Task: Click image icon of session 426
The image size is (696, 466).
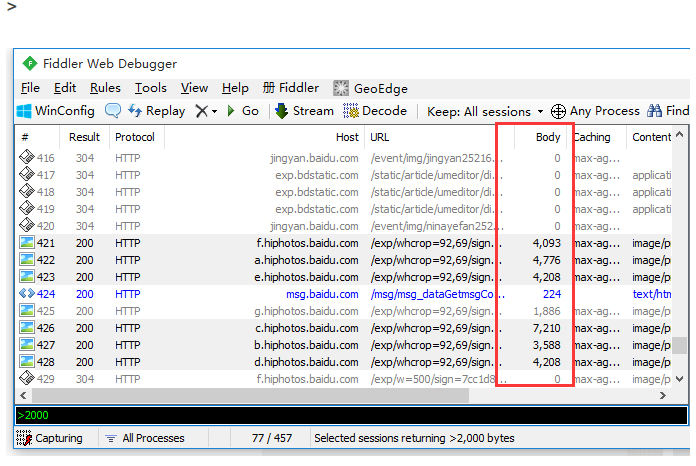Action: click(x=27, y=327)
